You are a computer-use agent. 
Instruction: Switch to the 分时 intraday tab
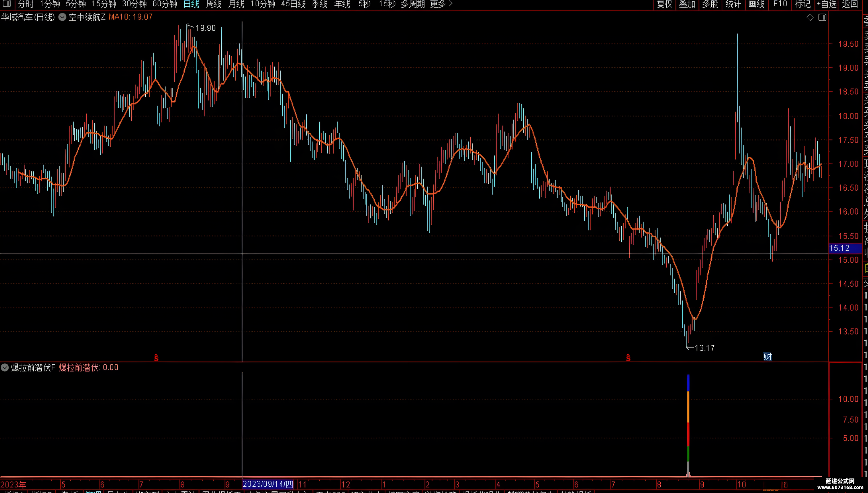tap(25, 4)
